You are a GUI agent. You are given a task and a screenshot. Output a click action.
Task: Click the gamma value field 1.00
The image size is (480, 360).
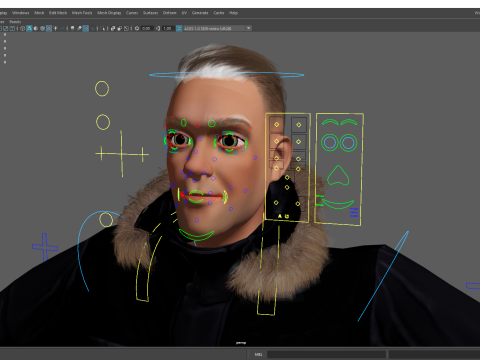[167, 28]
